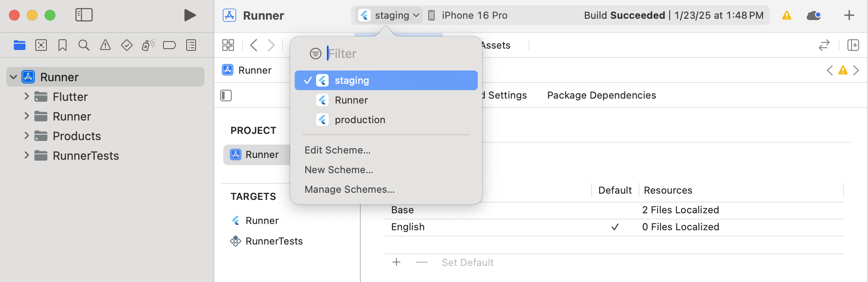Open the Issue navigator warning icon
The height and width of the screenshot is (282, 868).
105,45
